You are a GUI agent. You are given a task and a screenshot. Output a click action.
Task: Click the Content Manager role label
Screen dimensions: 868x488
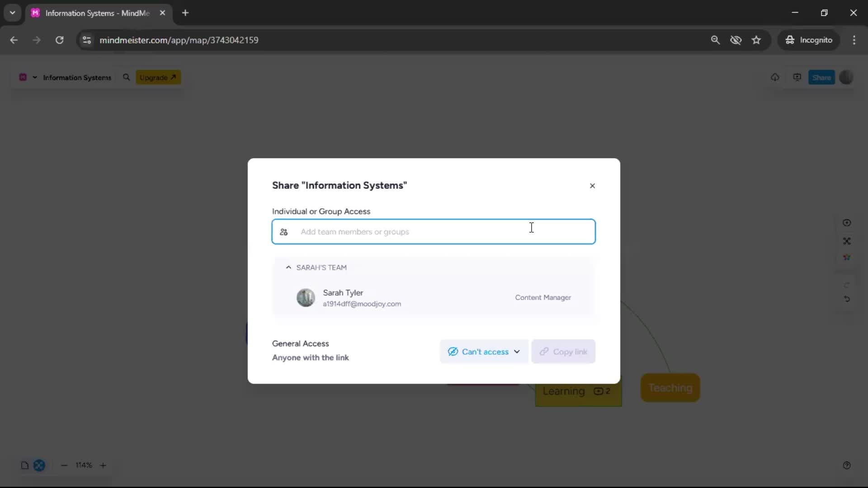[543, 297]
